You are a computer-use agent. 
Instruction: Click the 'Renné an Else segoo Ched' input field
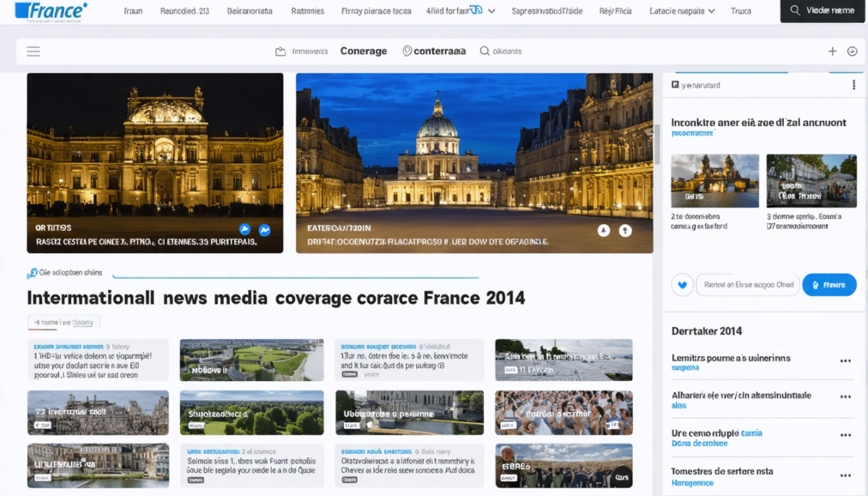pyautogui.click(x=748, y=285)
